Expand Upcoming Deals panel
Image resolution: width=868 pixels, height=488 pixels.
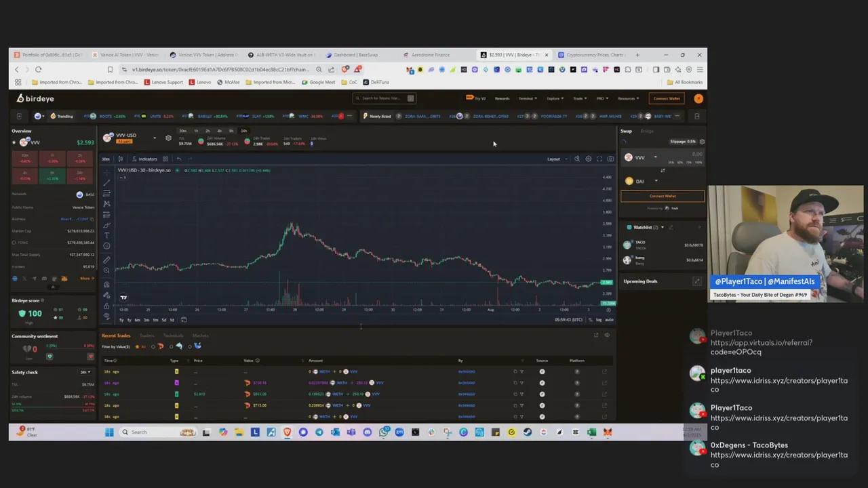click(697, 281)
